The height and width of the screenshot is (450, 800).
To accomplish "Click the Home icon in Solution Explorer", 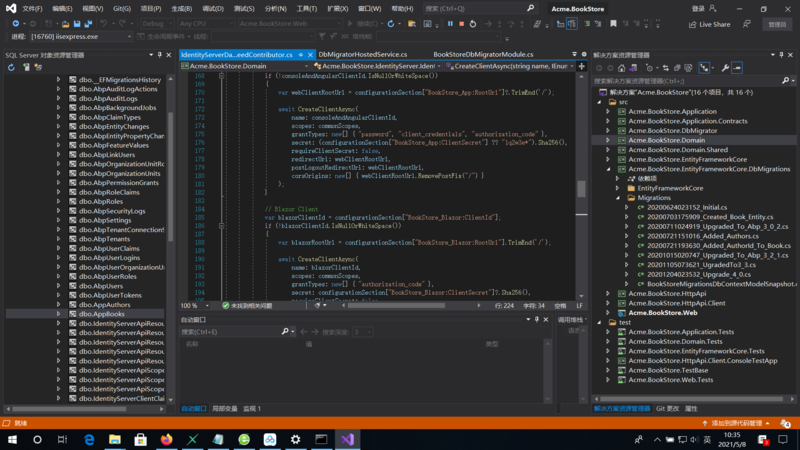I will (x=621, y=68).
